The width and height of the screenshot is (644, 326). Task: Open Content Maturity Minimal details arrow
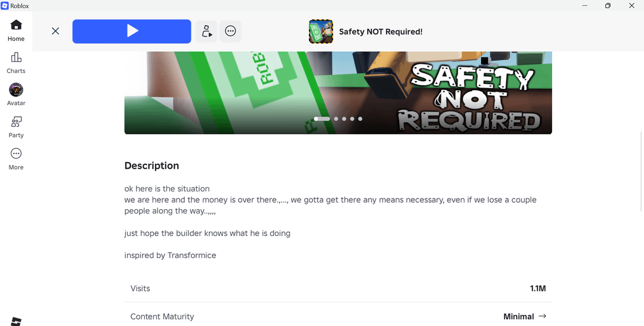[x=543, y=316]
